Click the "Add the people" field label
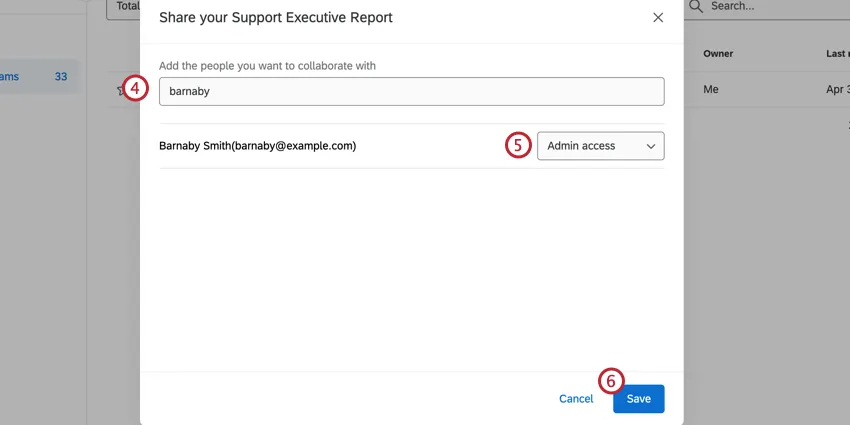The height and width of the screenshot is (425, 850). point(267,66)
